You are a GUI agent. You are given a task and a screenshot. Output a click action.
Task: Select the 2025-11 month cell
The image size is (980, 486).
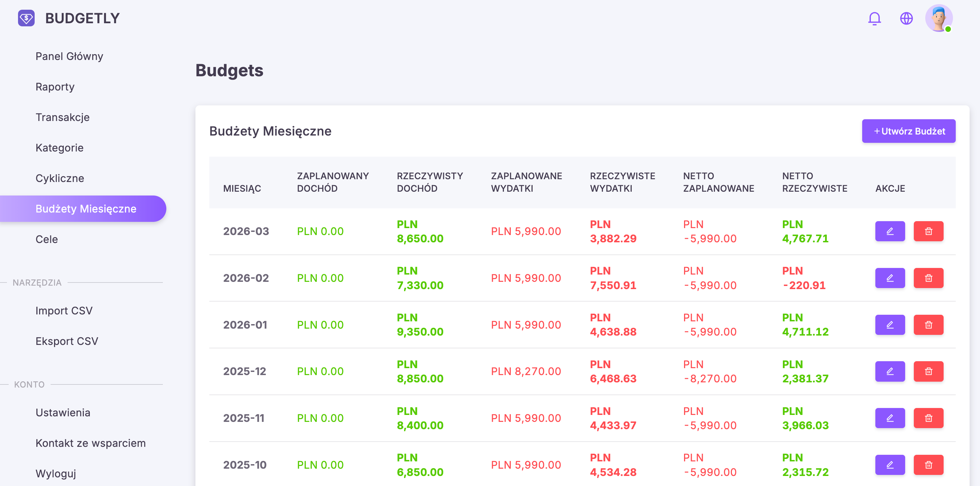(244, 418)
